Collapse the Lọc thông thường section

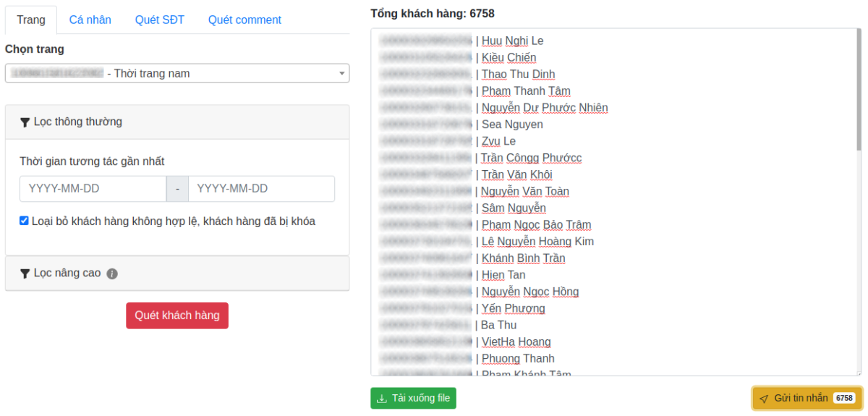pos(177,122)
